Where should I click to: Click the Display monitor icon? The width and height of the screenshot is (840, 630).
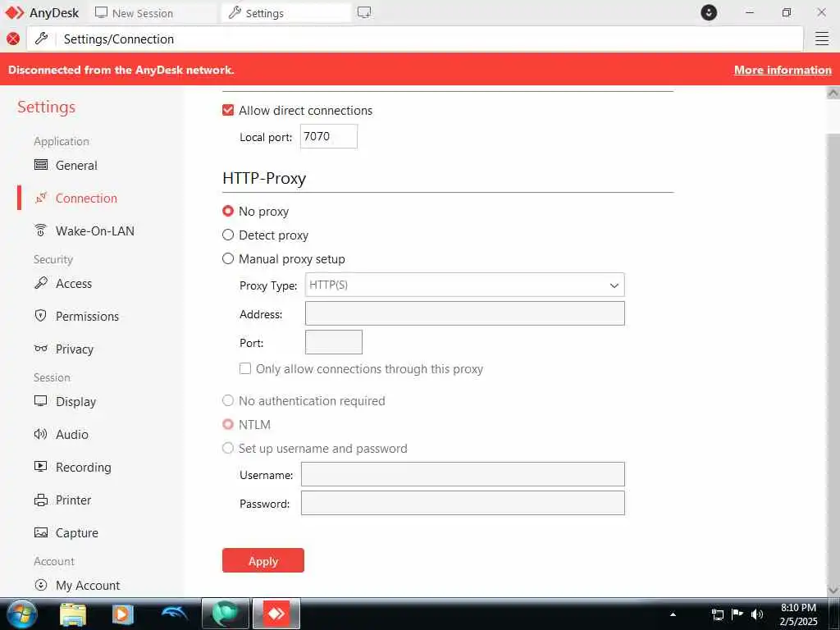pyautogui.click(x=41, y=400)
